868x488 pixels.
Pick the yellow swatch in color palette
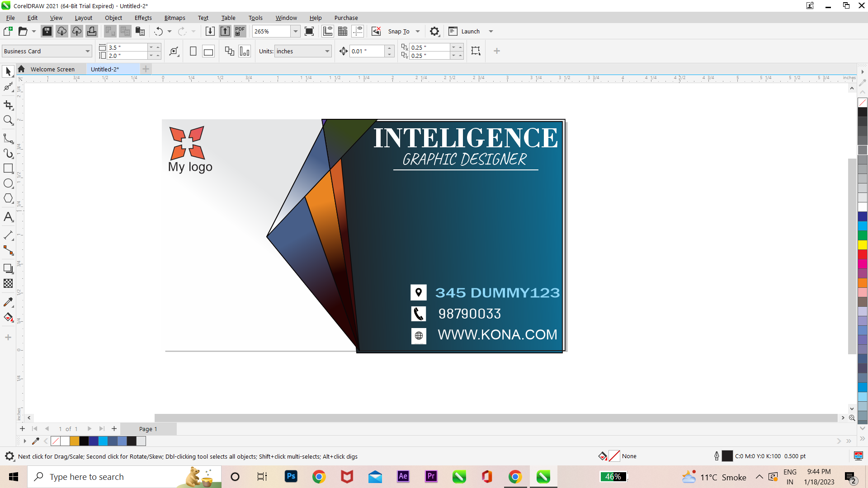pos(863,245)
